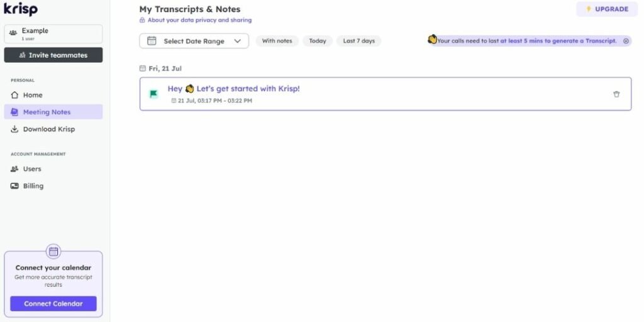Click the waving hand icon in the notice
Screen dimensions: 644x322
tap(432, 40)
